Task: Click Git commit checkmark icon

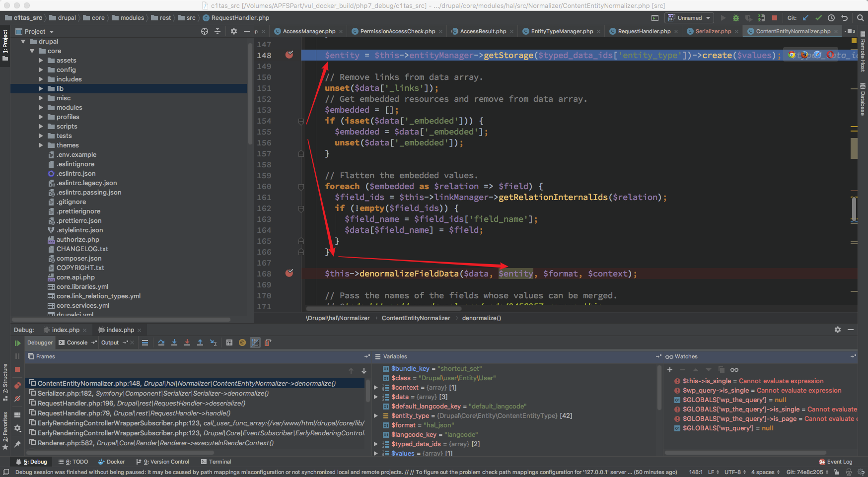Action: tap(818, 18)
